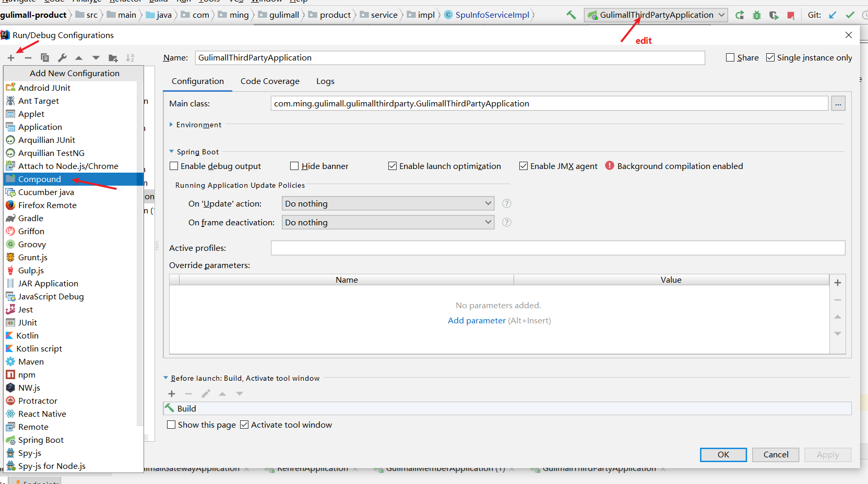
Task: Update project via Git blue arrow
Action: point(833,15)
